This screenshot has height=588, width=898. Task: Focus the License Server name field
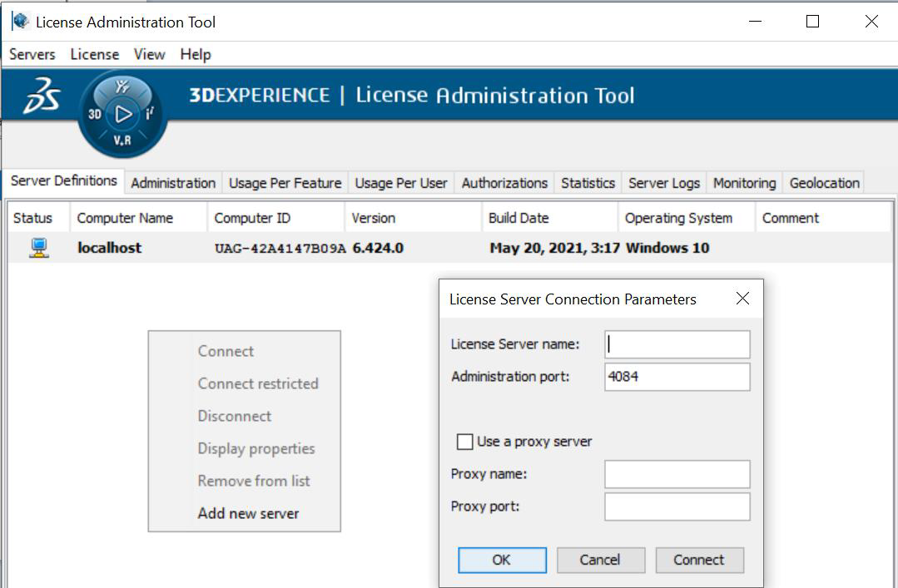[677, 344]
